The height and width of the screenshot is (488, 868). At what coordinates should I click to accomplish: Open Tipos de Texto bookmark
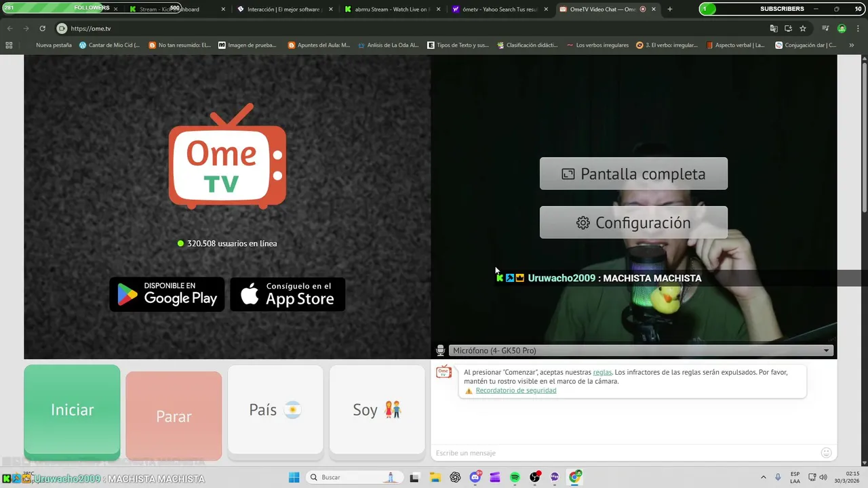click(458, 45)
